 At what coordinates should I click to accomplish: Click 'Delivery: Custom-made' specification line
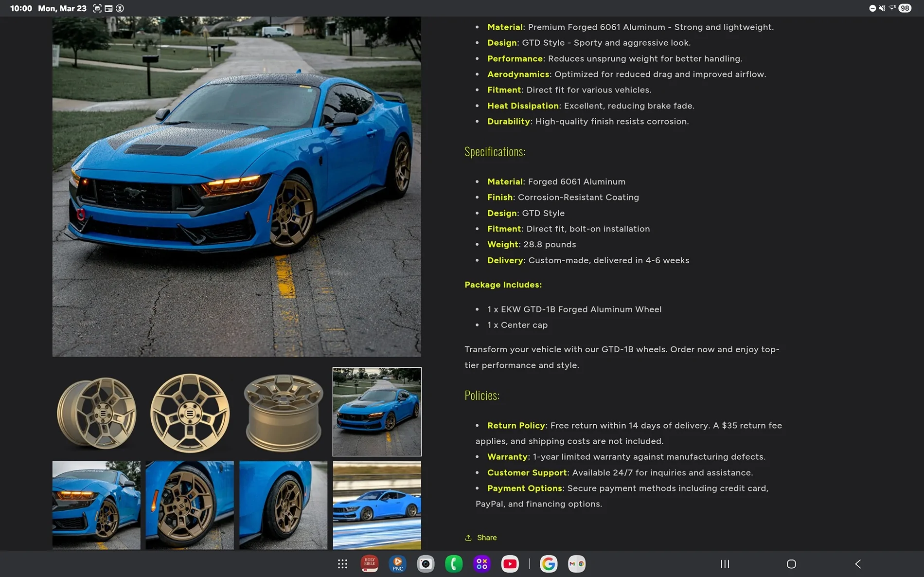(x=588, y=260)
